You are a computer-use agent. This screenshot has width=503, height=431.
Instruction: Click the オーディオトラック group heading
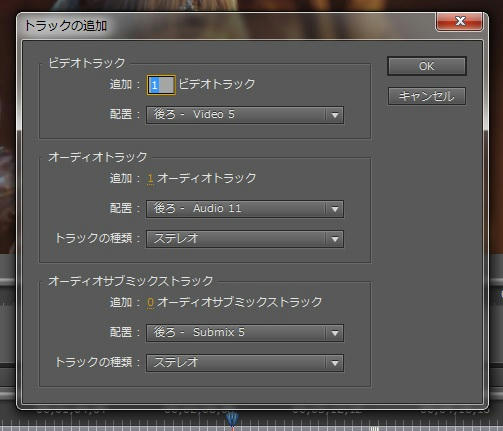[98, 157]
